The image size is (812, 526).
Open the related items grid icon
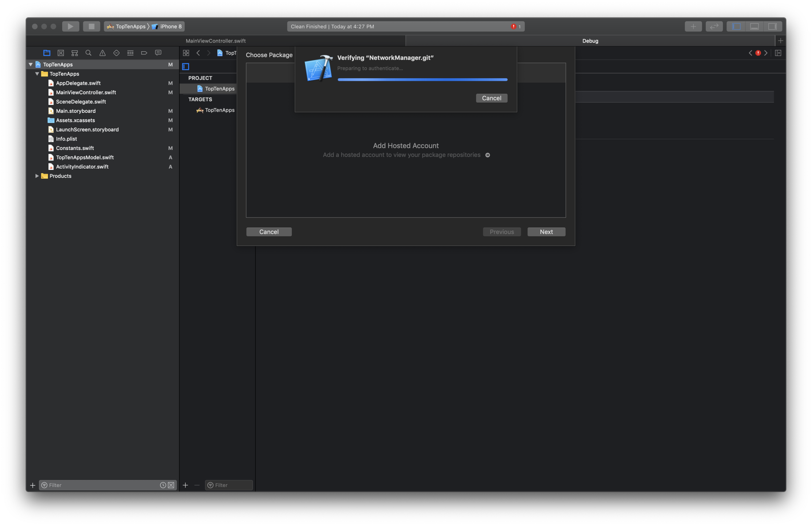(x=186, y=53)
